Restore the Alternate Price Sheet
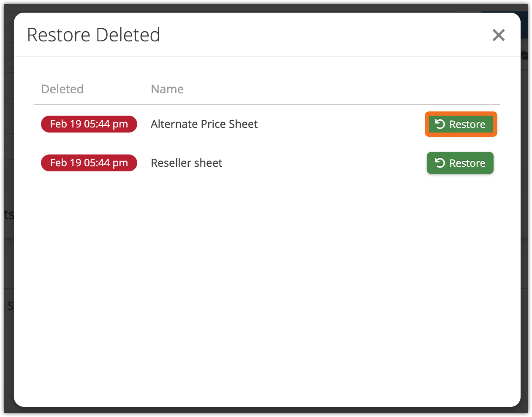The width and height of the screenshot is (532, 417). click(x=460, y=124)
